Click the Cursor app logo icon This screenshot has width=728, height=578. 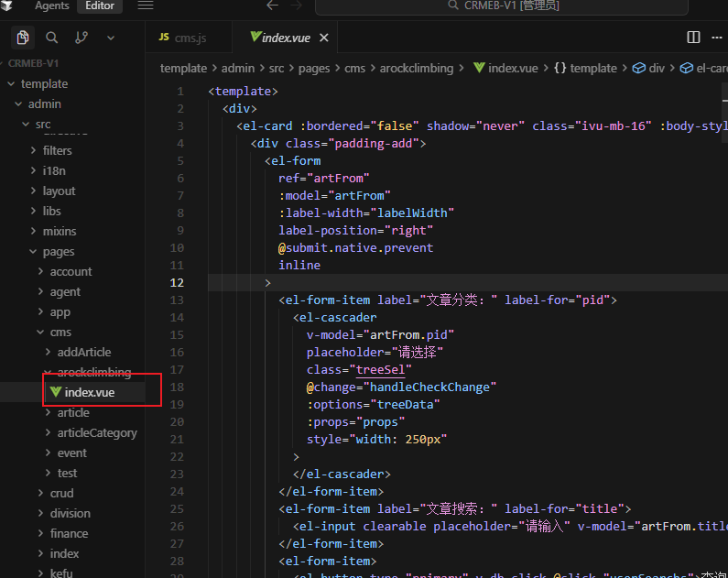pos(6,5)
